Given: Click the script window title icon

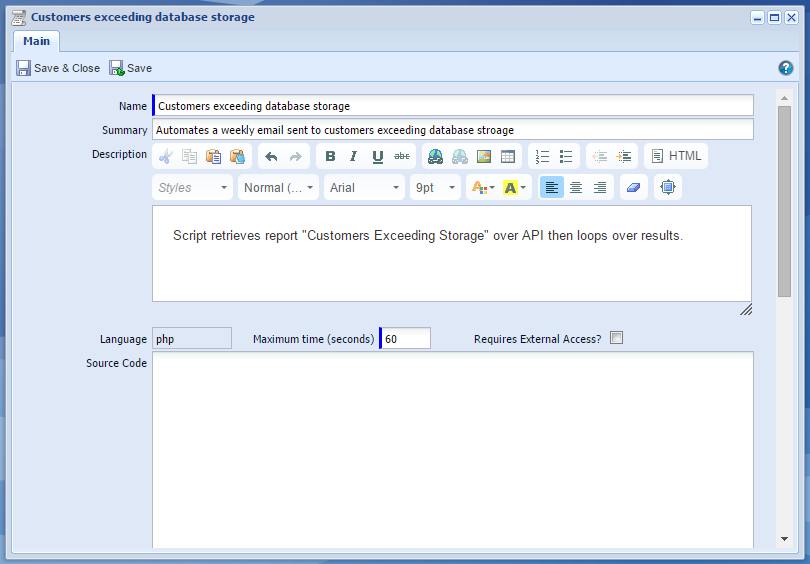Looking at the screenshot, I should [x=19, y=17].
